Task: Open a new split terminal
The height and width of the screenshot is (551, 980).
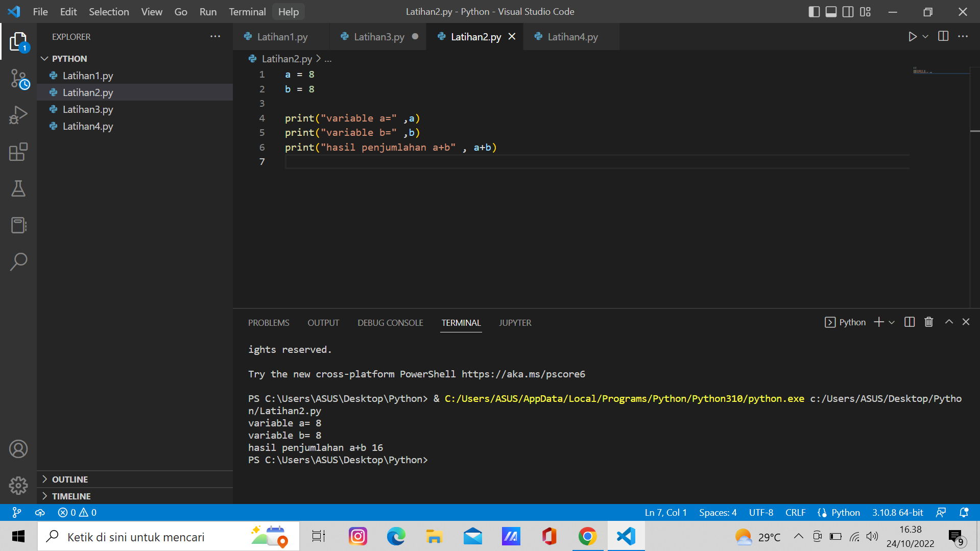Action: [x=909, y=322]
